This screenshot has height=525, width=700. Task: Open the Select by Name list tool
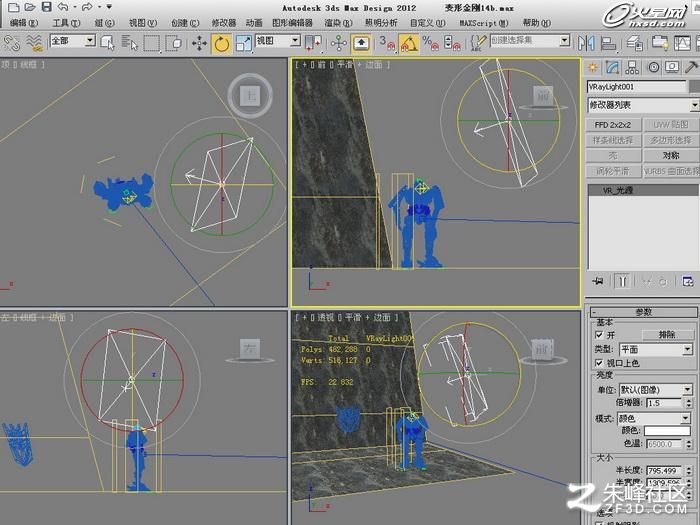coord(129,43)
